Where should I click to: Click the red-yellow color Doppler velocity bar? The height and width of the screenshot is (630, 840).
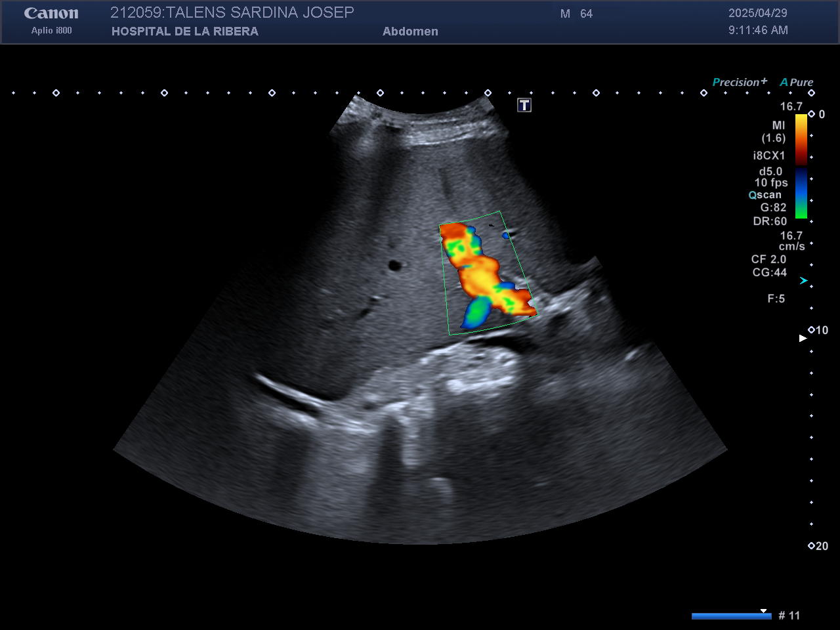point(801,139)
